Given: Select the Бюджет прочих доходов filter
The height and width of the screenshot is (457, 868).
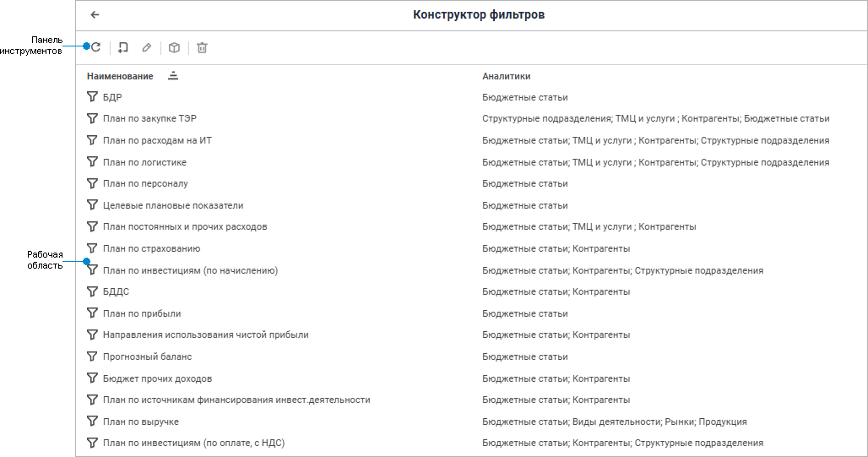Looking at the screenshot, I should 157,378.
